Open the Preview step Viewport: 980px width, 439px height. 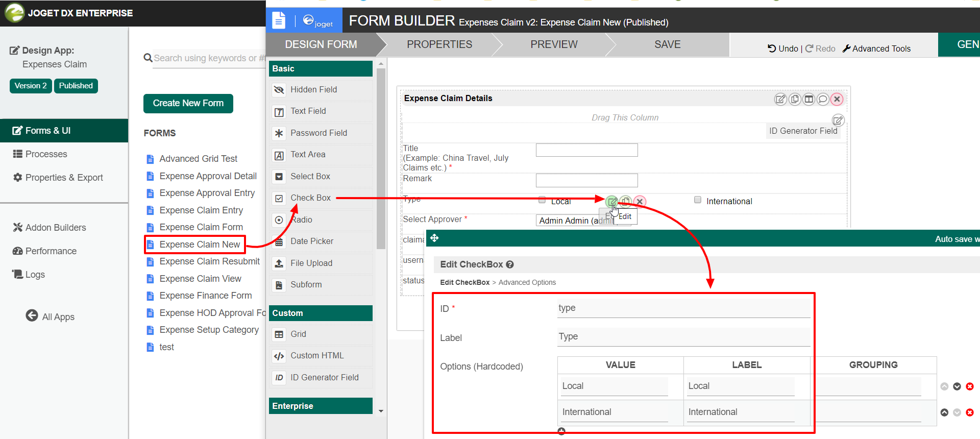(554, 44)
